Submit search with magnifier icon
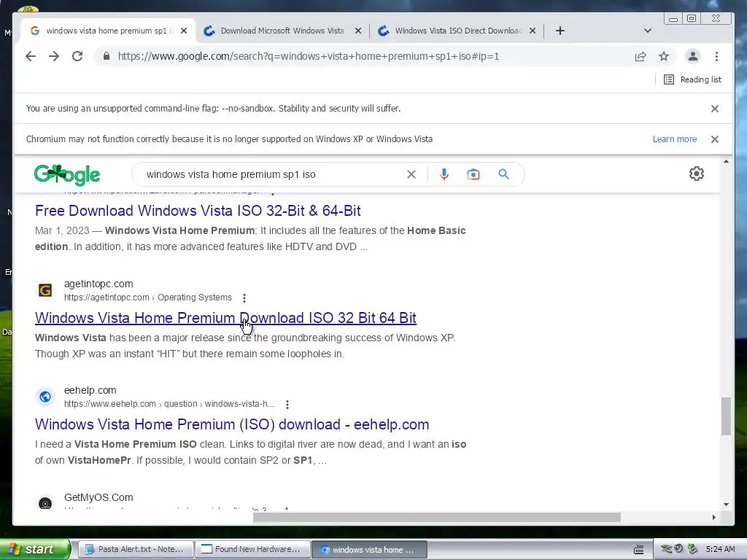The width and height of the screenshot is (747, 560). point(503,174)
